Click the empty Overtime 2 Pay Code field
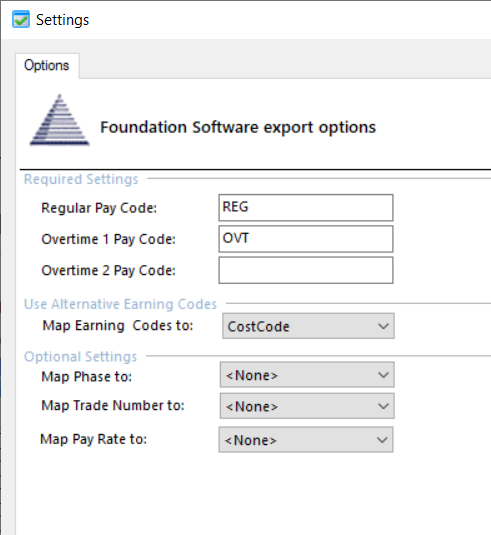 tap(306, 270)
